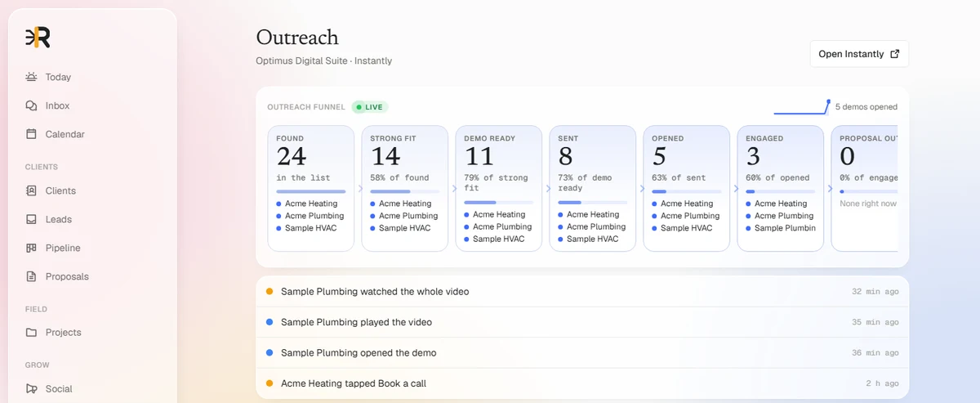Image resolution: width=980 pixels, height=403 pixels.
Task: Click the board icon beside Pipeline
Action: click(x=31, y=248)
